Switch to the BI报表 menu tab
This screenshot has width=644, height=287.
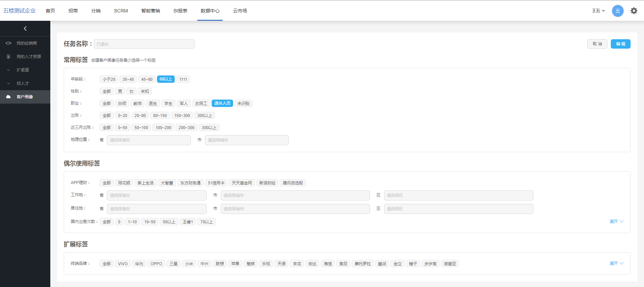pyautogui.click(x=180, y=11)
